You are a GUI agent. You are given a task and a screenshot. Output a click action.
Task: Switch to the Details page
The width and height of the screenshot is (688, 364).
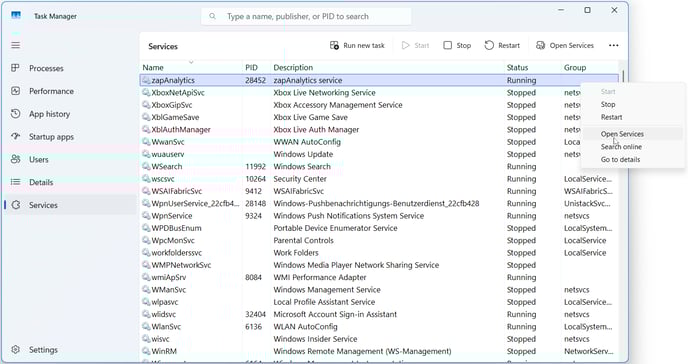[41, 182]
